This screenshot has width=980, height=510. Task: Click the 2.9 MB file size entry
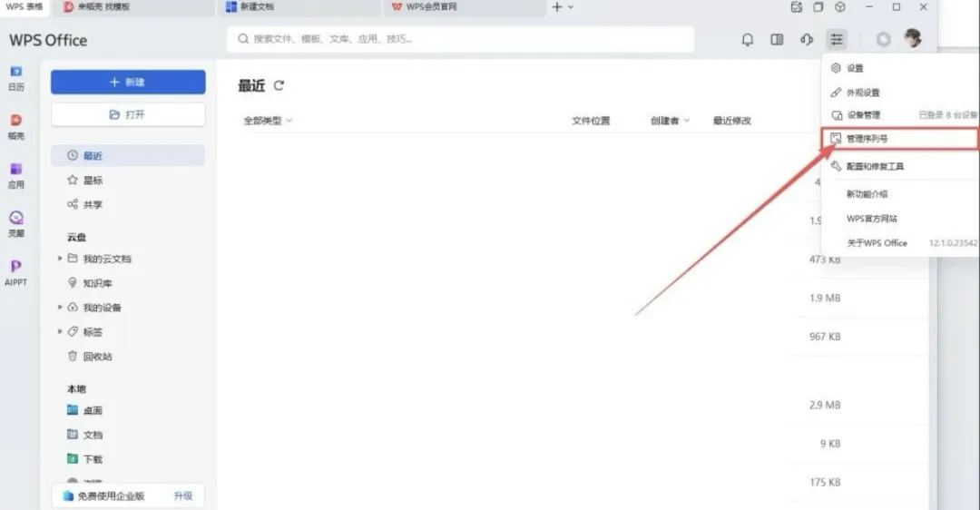825,405
